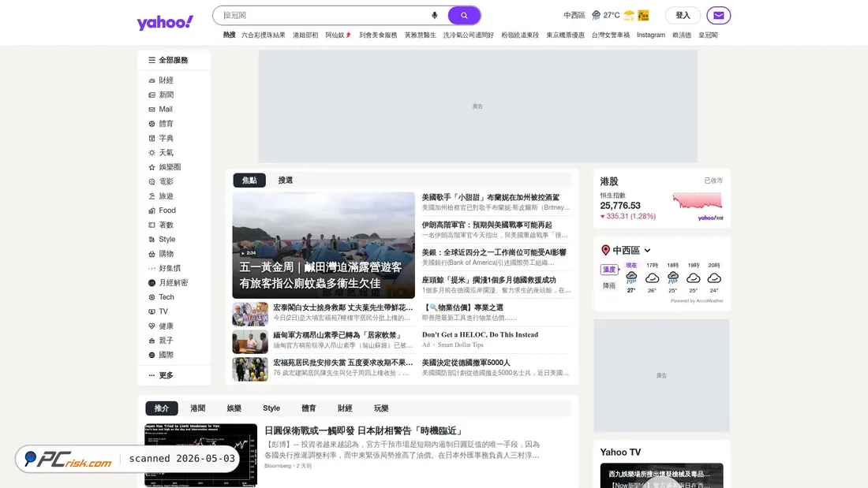
Task: Click the 27°C temperature in header
Action: (612, 16)
